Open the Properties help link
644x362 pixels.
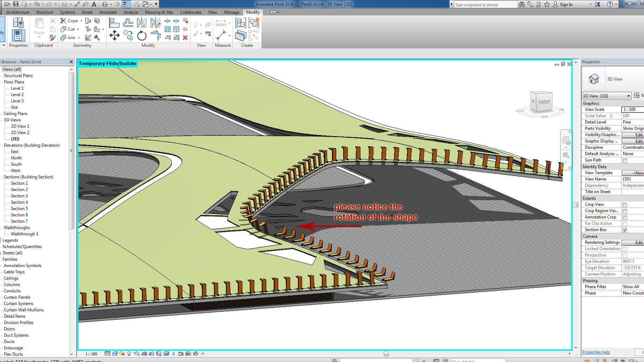tap(596, 352)
